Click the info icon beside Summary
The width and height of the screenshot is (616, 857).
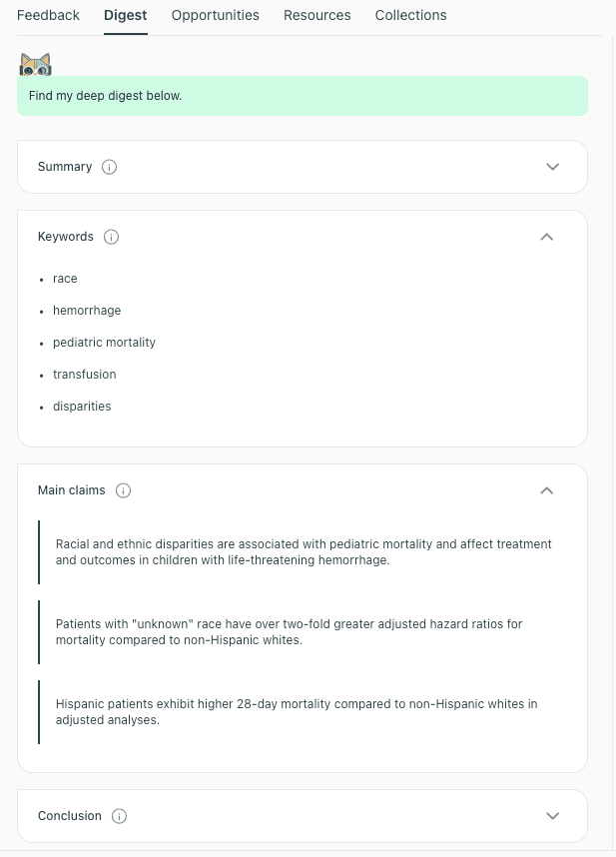(x=110, y=167)
